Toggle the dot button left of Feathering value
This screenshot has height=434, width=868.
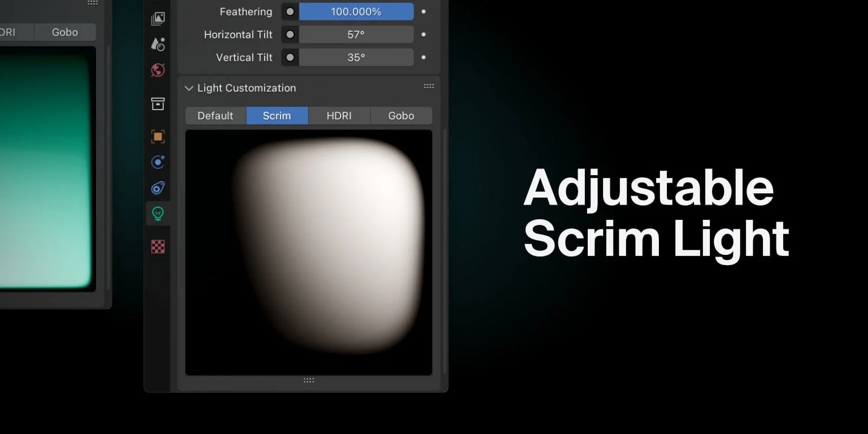[290, 11]
